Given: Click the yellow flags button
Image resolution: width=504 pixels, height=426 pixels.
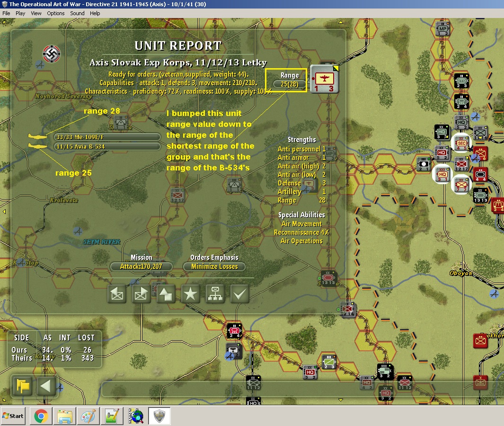Looking at the screenshot, I should click(x=23, y=386).
